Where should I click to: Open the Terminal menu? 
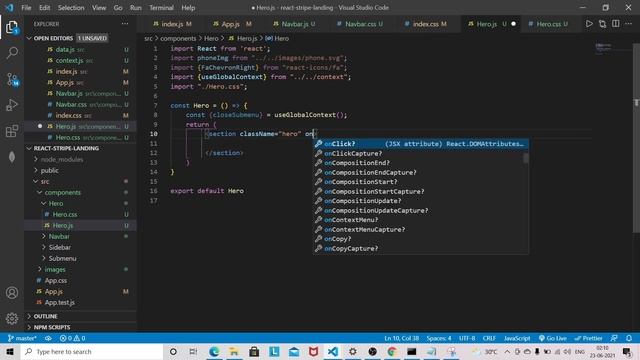click(x=161, y=8)
